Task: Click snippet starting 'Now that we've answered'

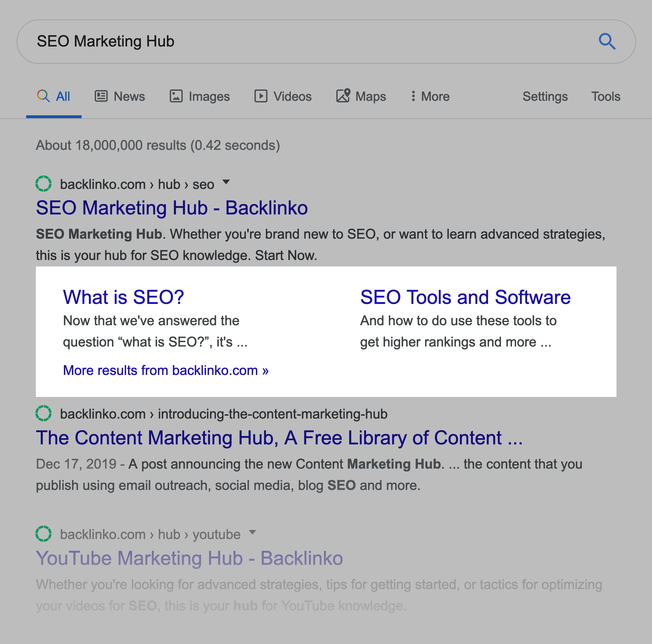Action: tap(155, 331)
